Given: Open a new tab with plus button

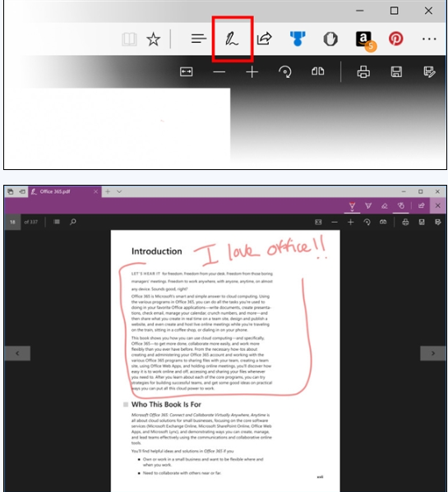Looking at the screenshot, I should coord(108,191).
